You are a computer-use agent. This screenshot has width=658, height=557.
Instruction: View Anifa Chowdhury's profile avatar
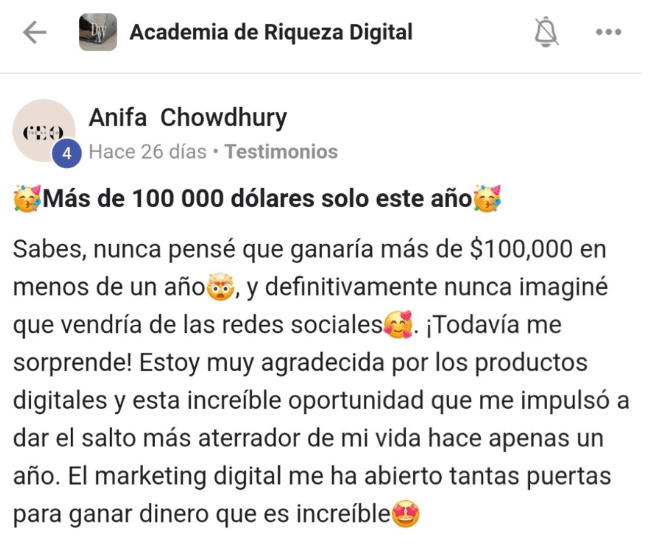(x=44, y=131)
